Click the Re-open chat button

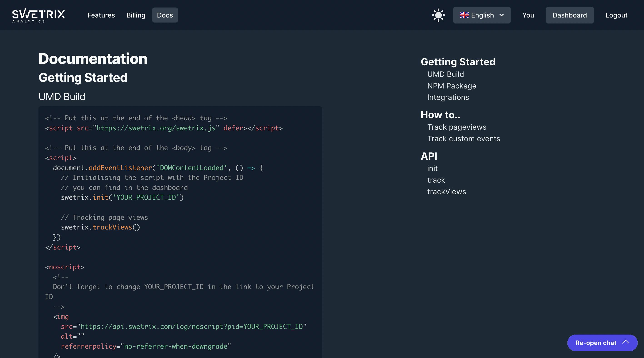602,343
